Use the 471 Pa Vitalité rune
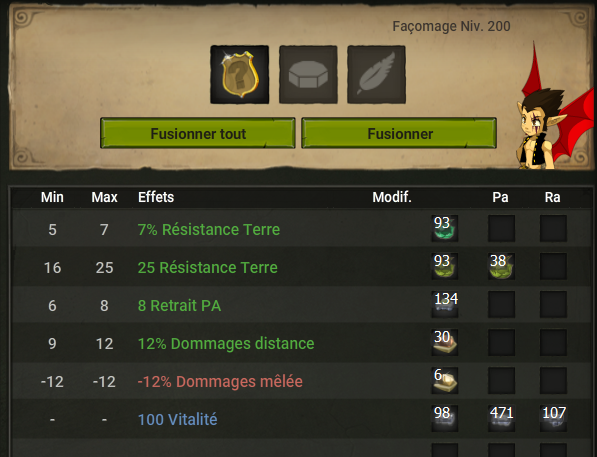Image resolution: width=597 pixels, height=457 pixels. [x=501, y=419]
